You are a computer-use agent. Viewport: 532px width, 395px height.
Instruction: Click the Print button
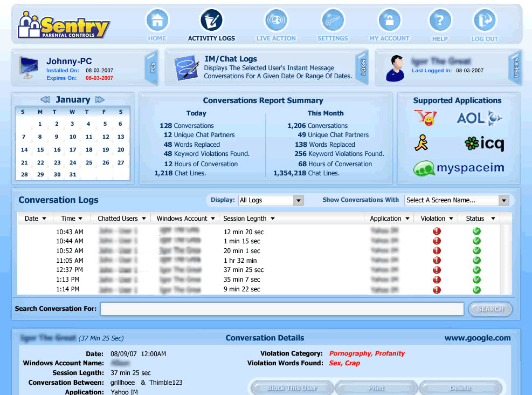[376, 388]
